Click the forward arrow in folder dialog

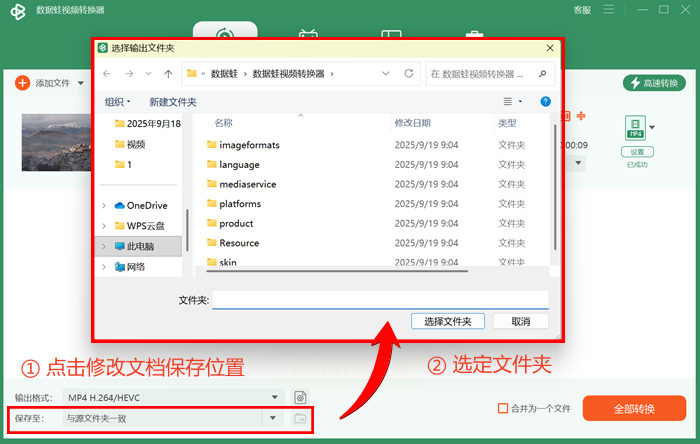pyautogui.click(x=129, y=74)
